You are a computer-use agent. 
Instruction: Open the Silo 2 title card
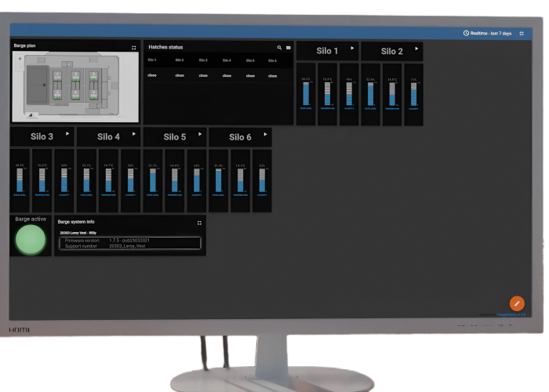coord(392,52)
